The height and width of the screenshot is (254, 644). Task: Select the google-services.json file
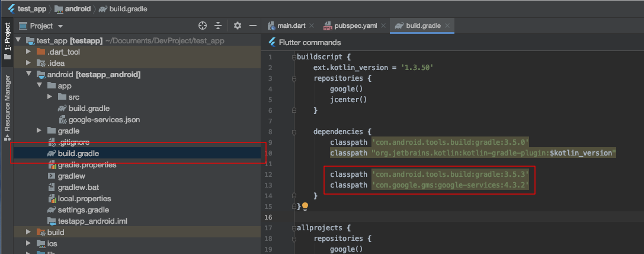click(104, 120)
